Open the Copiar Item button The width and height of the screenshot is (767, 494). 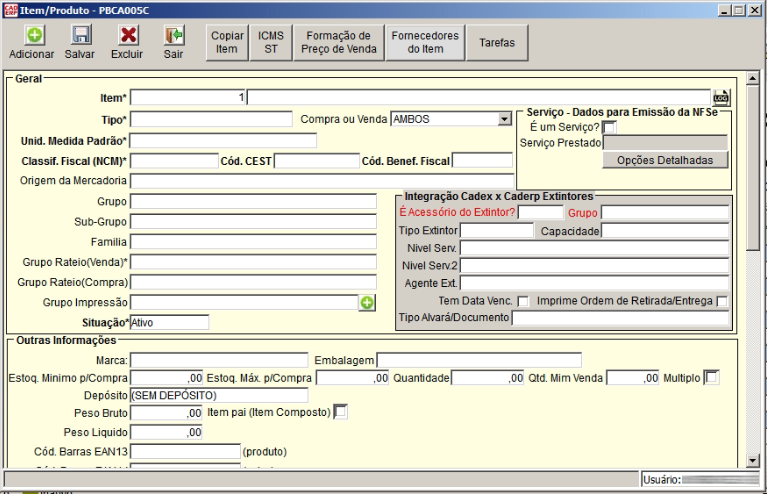pos(227,43)
